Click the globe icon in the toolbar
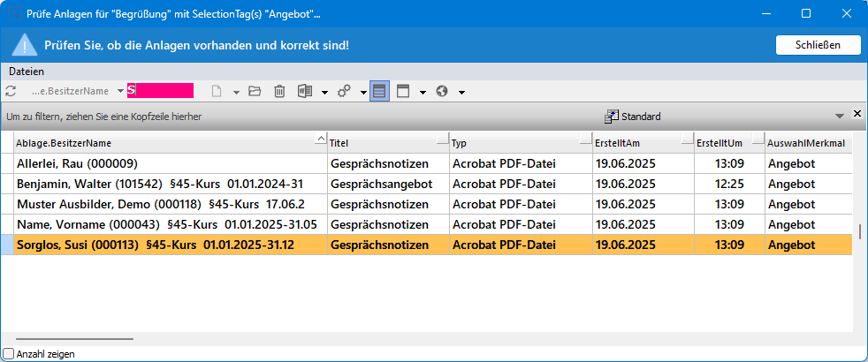Screen dimensions: 868x362 point(442,91)
